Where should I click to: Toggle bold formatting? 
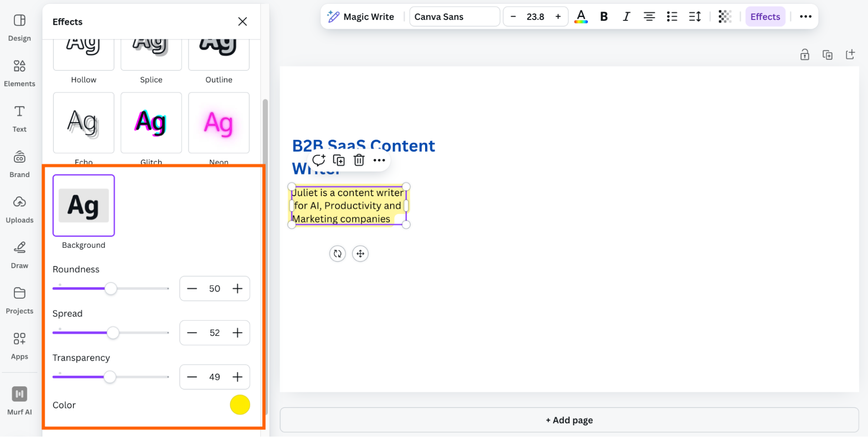604,17
